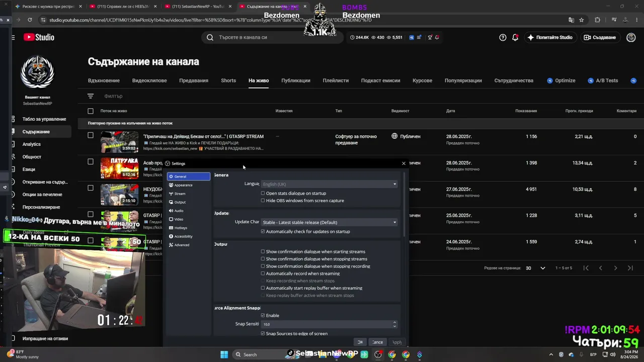The height and width of the screenshot is (362, 644).
Task: Click Попитайте Studio button
Action: pos(549,37)
